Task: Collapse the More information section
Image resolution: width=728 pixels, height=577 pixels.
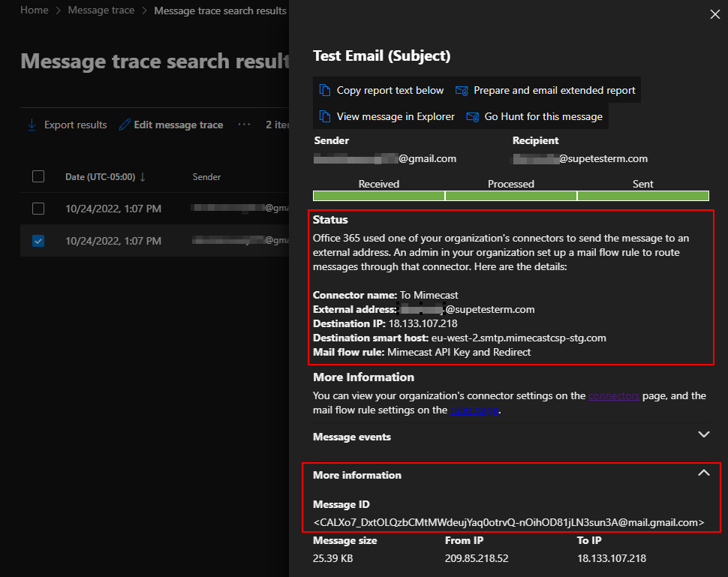Action: click(x=703, y=473)
